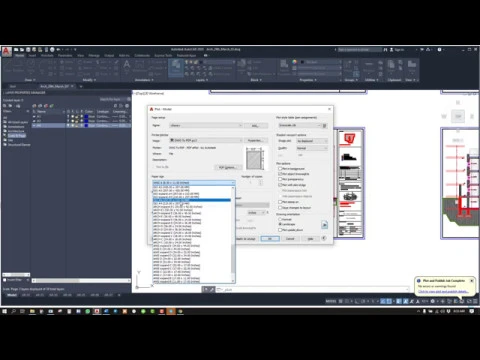Click the blue color swatch of highlighted layer row
The height and width of the screenshot is (360, 480).
tap(86, 126)
